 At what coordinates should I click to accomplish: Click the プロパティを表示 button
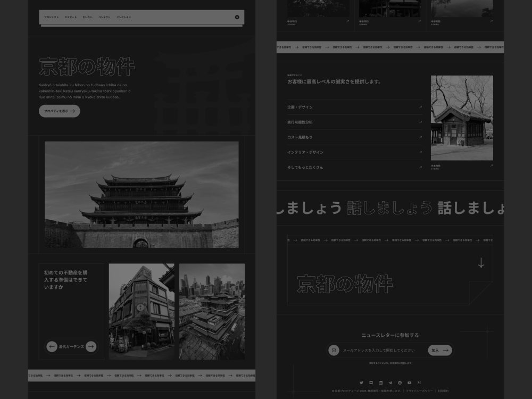[x=60, y=111]
